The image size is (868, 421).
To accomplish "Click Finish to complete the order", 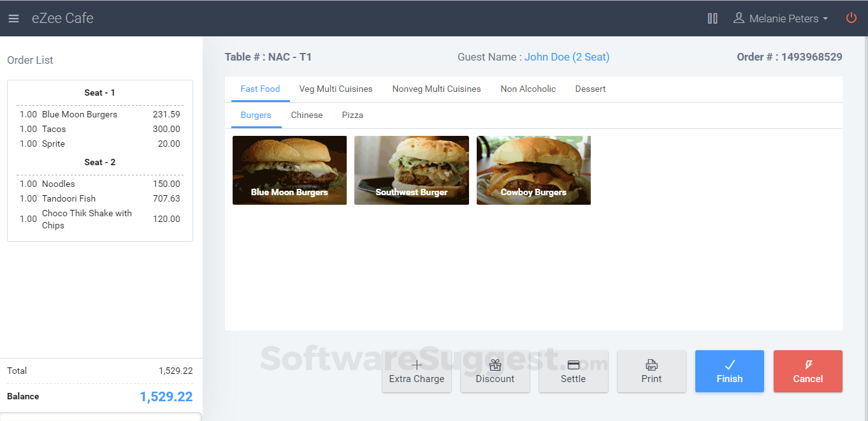I will (729, 371).
